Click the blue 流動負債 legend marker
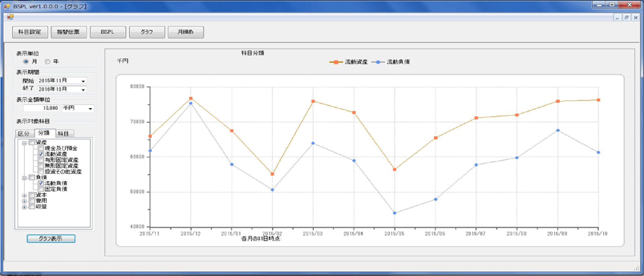 click(378, 62)
